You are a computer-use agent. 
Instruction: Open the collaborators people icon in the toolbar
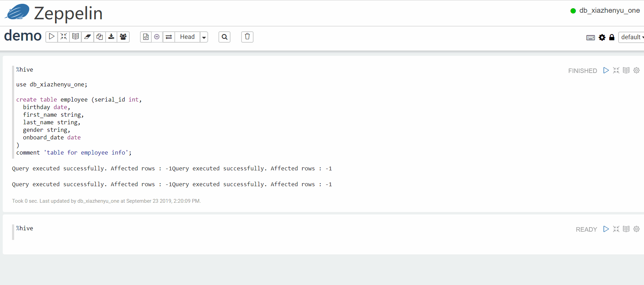tap(123, 37)
